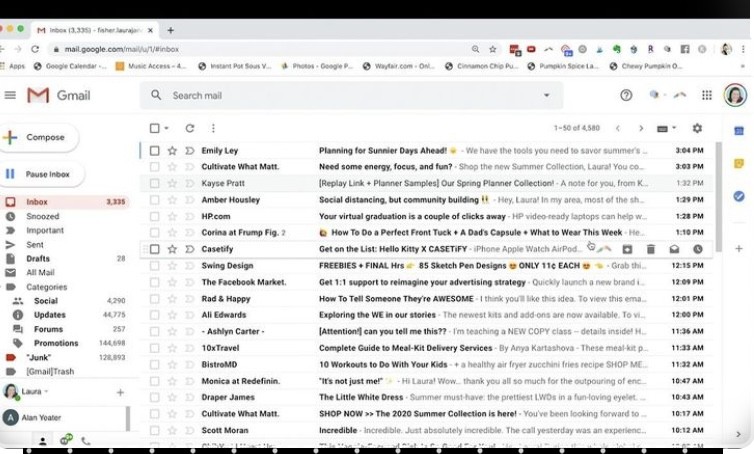The height and width of the screenshot is (454, 754).
Task: Delete the Casetify email
Action: pos(651,249)
